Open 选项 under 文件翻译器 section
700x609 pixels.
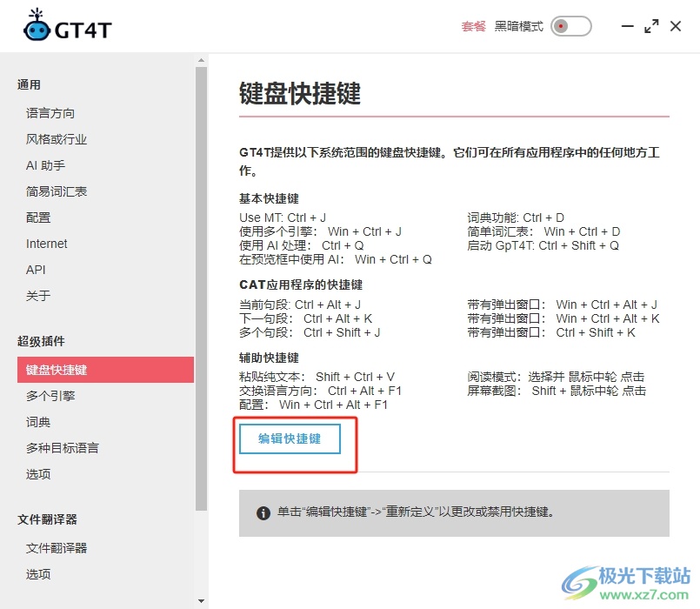[38, 574]
